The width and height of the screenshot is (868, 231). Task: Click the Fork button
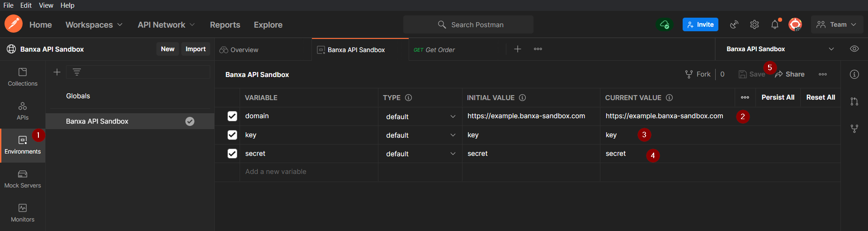[698, 74]
